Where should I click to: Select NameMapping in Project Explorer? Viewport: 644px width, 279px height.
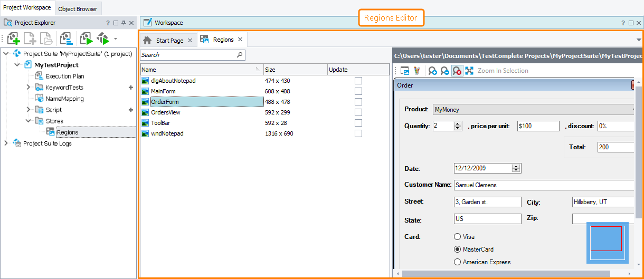(x=64, y=99)
